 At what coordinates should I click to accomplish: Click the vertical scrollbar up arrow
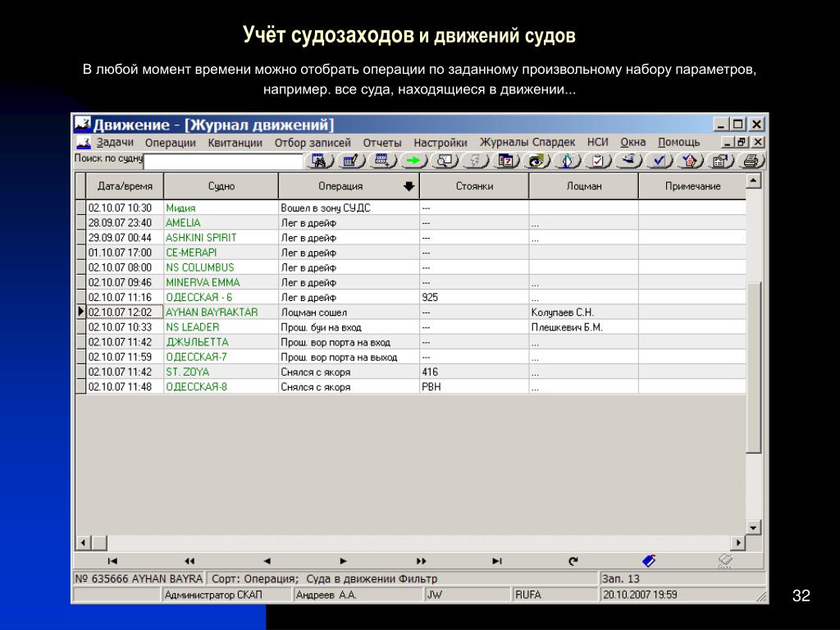coord(753,180)
